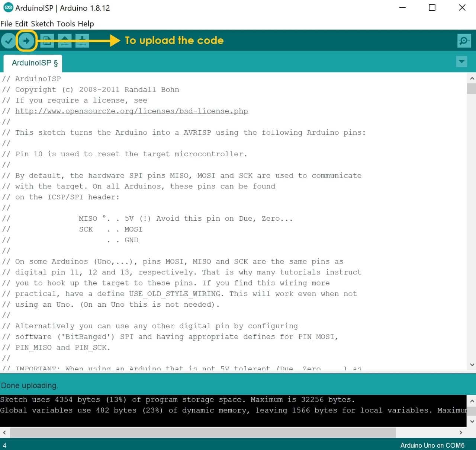Image resolution: width=476 pixels, height=450 pixels.
Task: Open the File menu
Action: coord(6,24)
